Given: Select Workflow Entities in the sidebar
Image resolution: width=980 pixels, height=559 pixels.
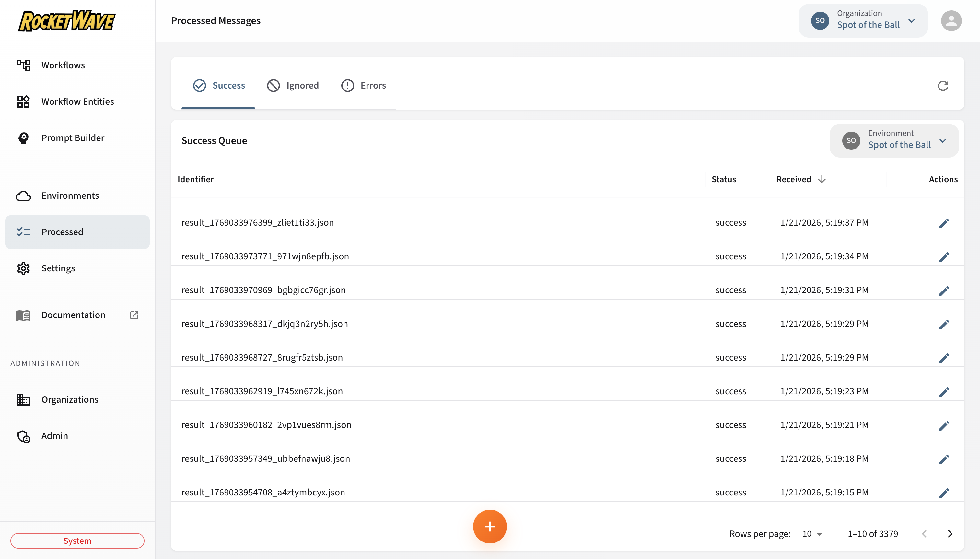Looking at the screenshot, I should click(x=77, y=101).
